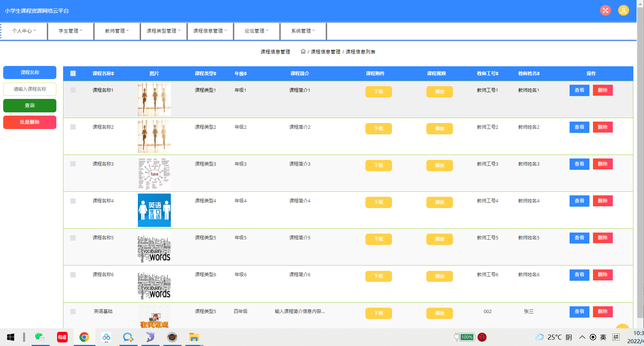644x346 pixels.
Task: Open Youdao app in the taskbar
Action: (62, 337)
